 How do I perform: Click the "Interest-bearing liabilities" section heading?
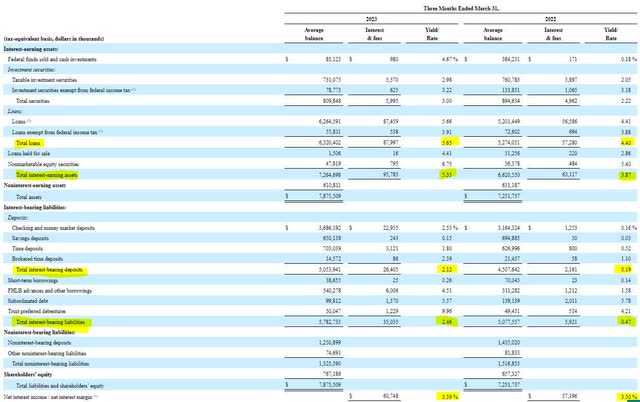35,207
